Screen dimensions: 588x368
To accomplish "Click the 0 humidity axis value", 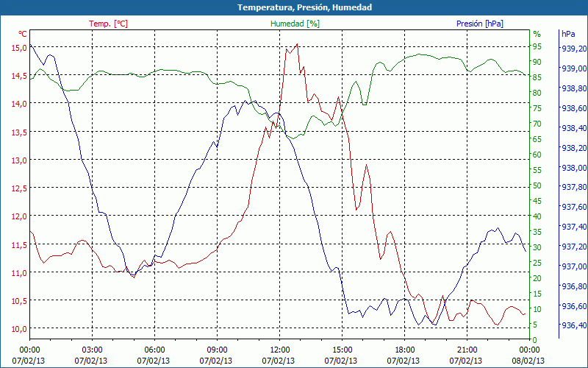I will [x=535, y=340].
